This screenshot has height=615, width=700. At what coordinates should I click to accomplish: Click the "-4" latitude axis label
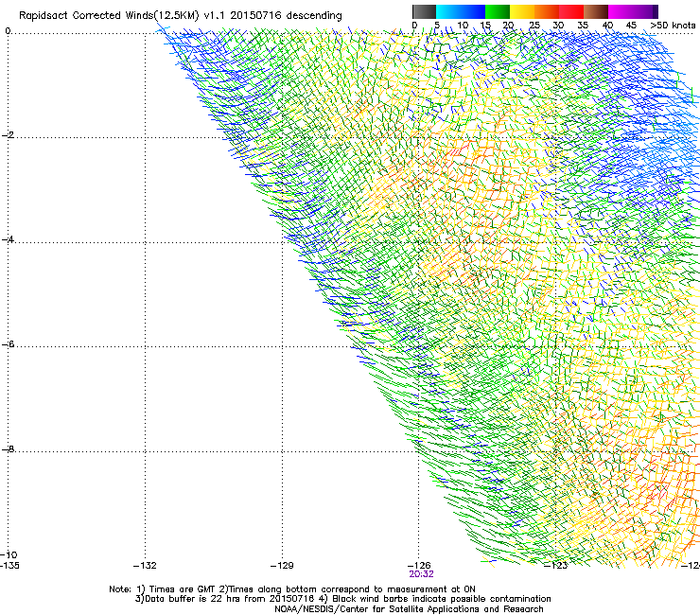(x=8, y=239)
